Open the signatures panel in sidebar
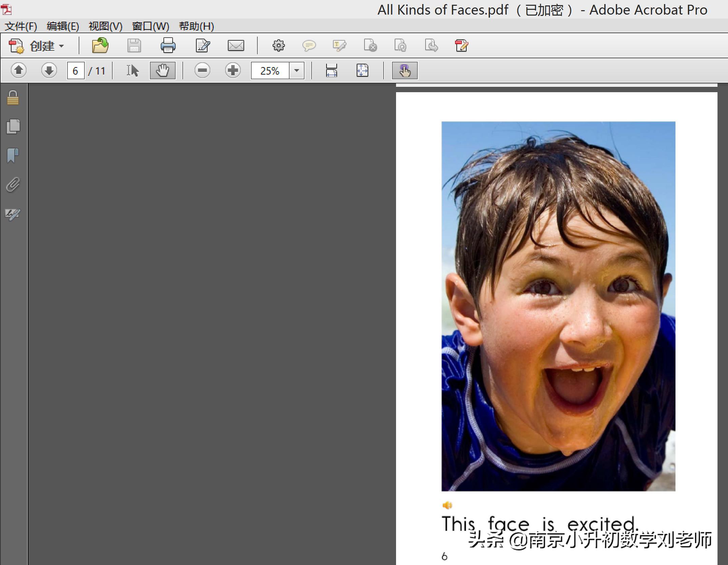The image size is (728, 565). 13,214
